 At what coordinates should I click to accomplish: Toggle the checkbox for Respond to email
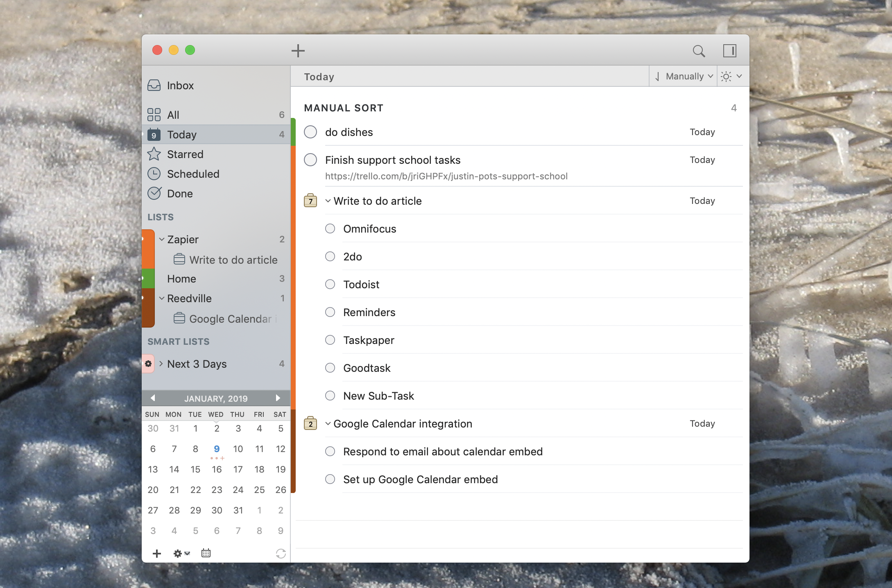tap(331, 452)
